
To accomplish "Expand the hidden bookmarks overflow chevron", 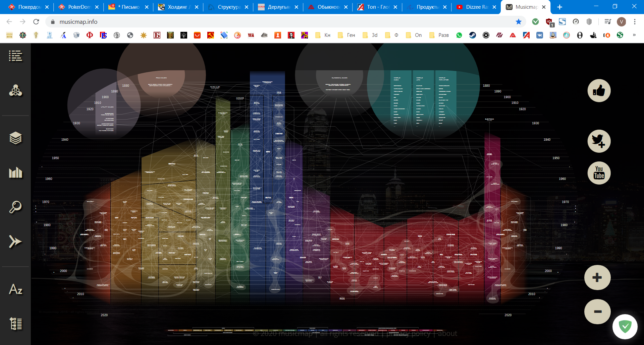I will click(634, 35).
